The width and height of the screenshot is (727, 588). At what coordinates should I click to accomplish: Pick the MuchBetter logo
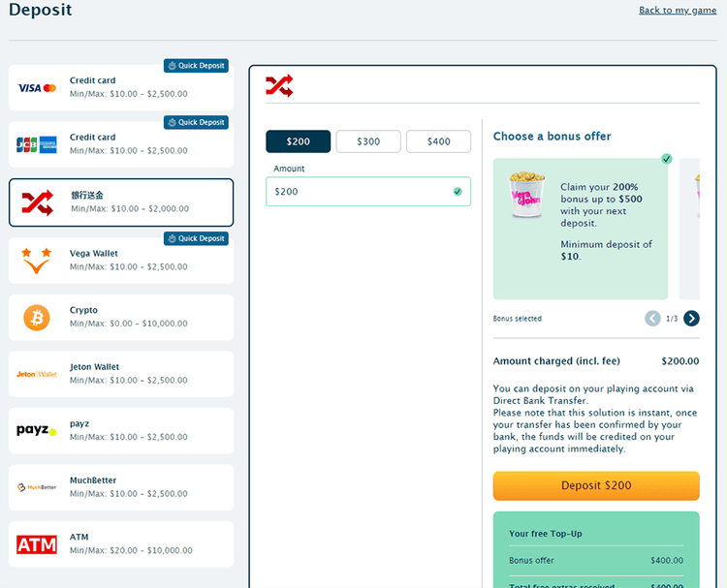point(37,487)
